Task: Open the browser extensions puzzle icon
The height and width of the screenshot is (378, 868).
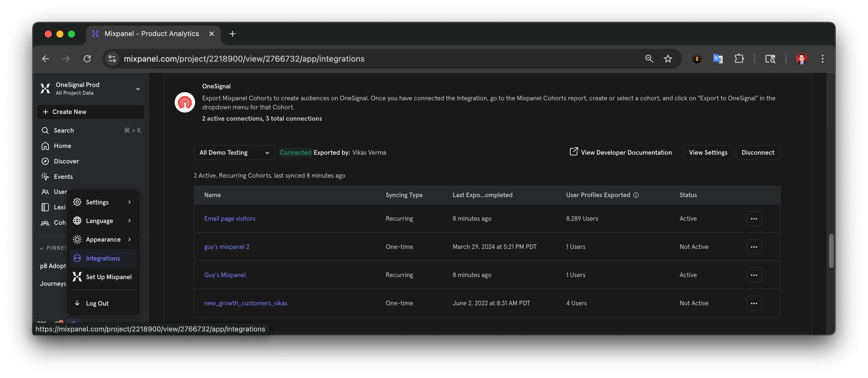Action: pos(739,59)
